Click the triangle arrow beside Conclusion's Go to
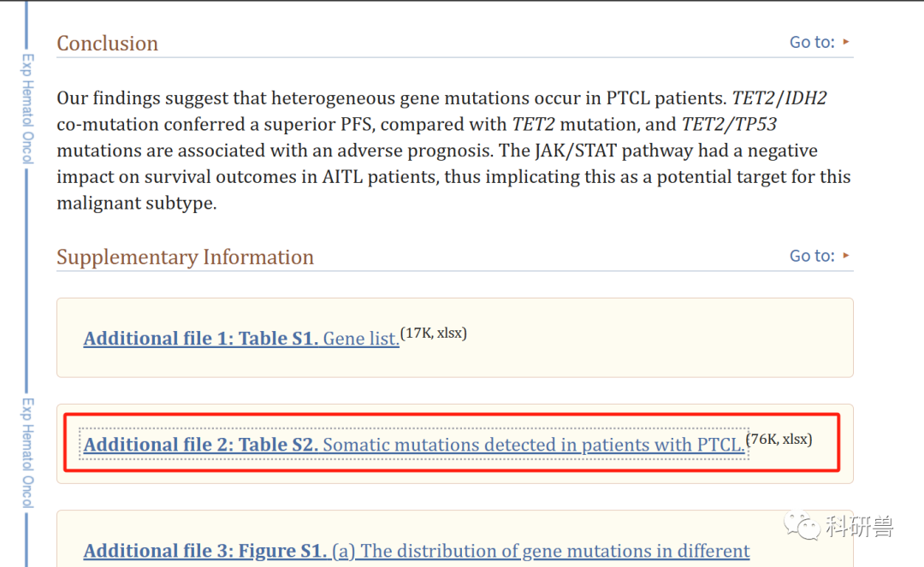The height and width of the screenshot is (567, 924). [846, 42]
